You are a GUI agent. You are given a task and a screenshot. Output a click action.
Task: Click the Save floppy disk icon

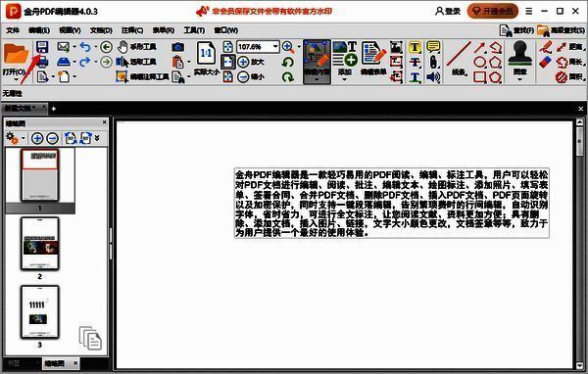coord(42,47)
